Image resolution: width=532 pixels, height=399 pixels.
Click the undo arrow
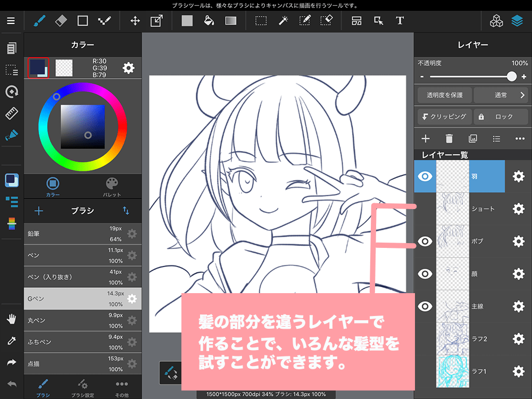pyautogui.click(x=12, y=384)
